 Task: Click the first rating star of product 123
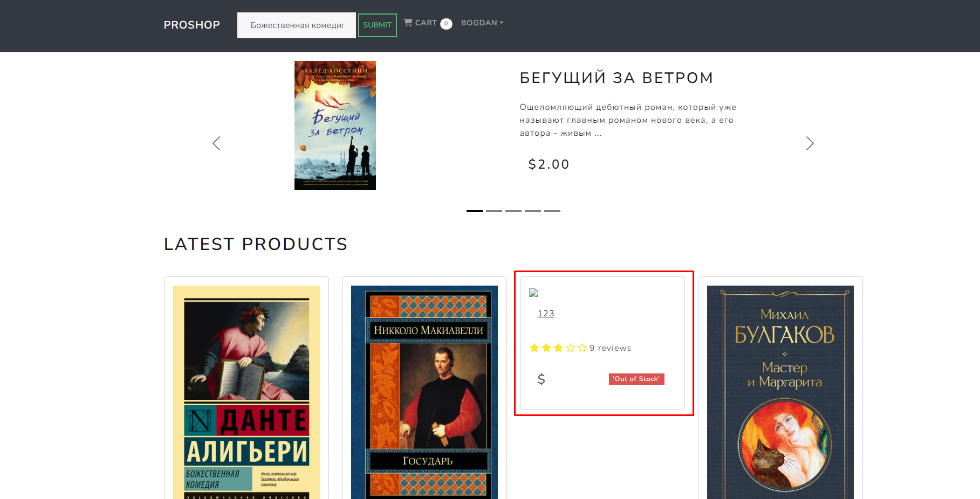point(534,348)
